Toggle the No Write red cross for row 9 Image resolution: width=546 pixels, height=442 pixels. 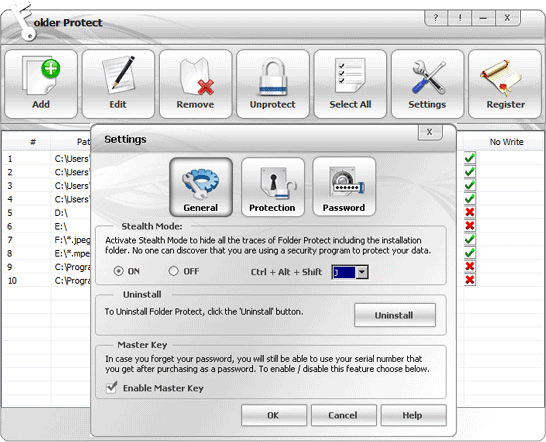pyautogui.click(x=469, y=266)
